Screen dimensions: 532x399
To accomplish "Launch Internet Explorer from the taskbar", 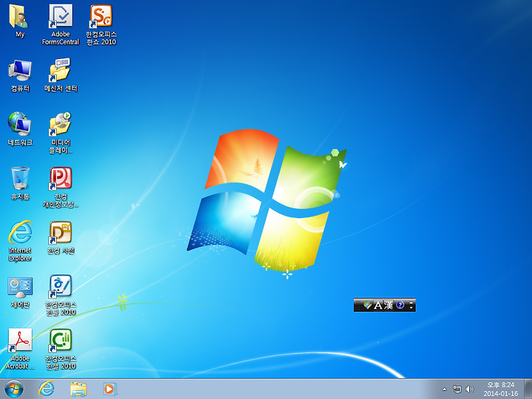I will (x=46, y=389).
